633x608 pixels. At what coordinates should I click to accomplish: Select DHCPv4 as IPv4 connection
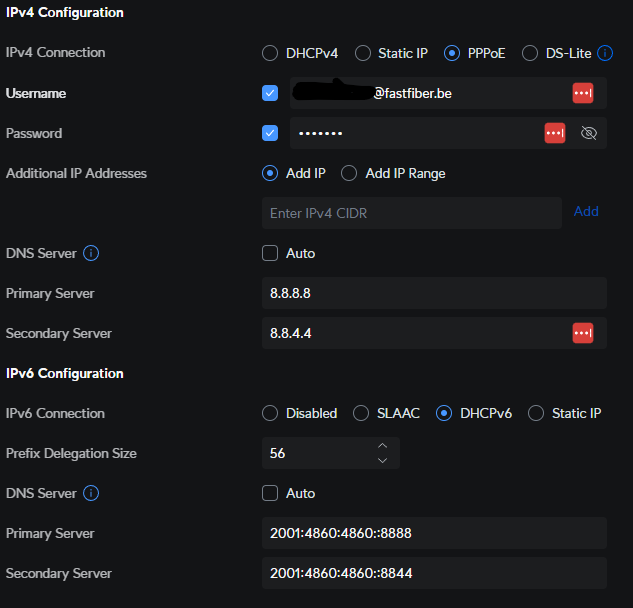point(270,53)
